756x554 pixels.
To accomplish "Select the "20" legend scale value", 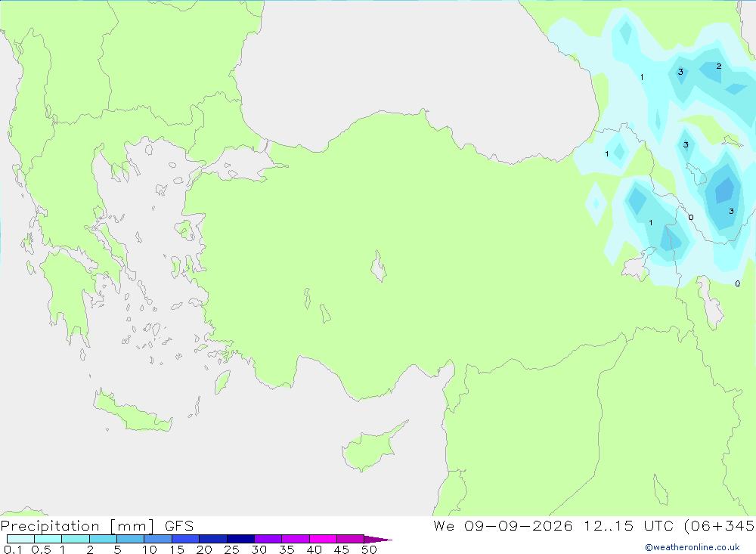I will 204,549.
